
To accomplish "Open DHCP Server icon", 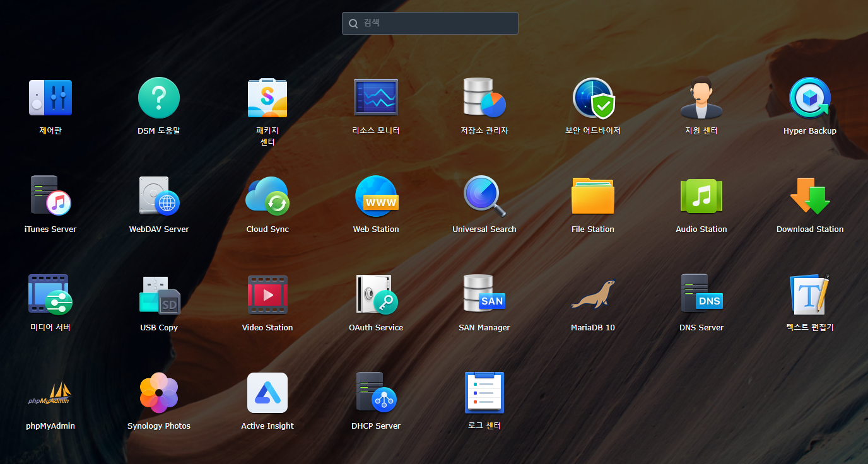I will coord(376,393).
